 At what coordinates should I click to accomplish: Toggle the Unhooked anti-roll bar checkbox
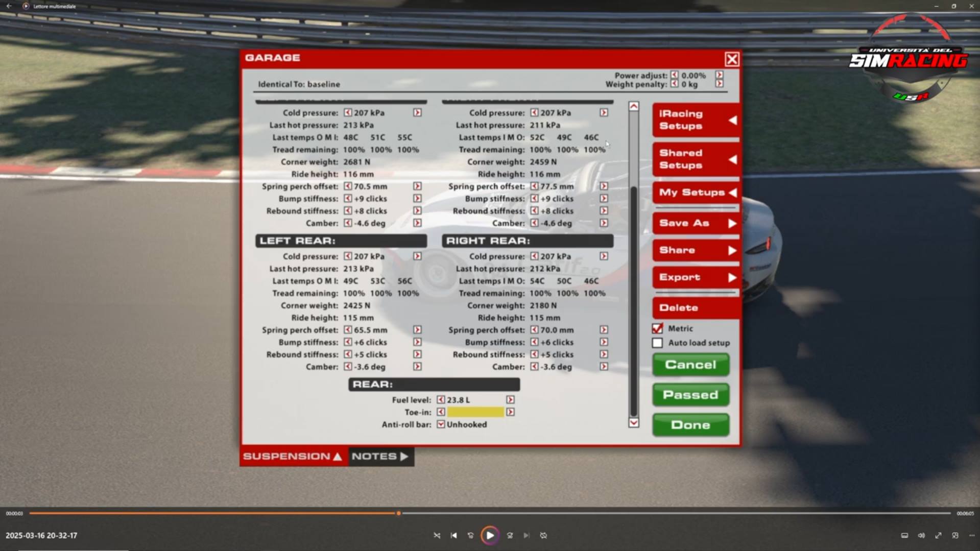[x=441, y=424]
